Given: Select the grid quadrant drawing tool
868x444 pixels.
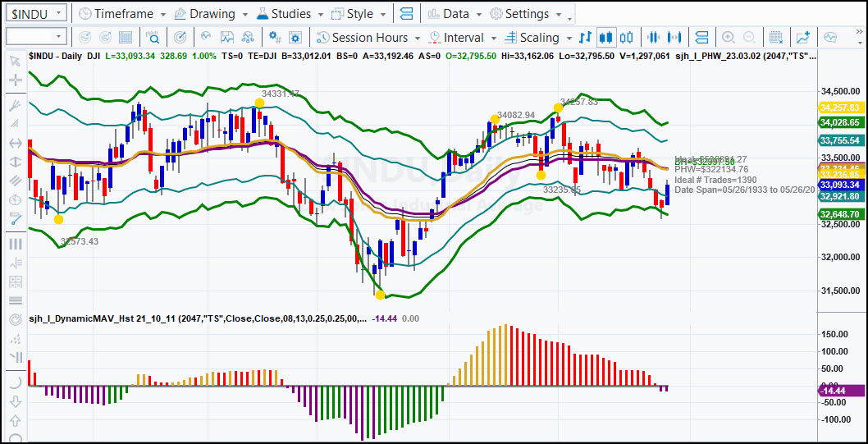Looking at the screenshot, I should coord(15,282).
